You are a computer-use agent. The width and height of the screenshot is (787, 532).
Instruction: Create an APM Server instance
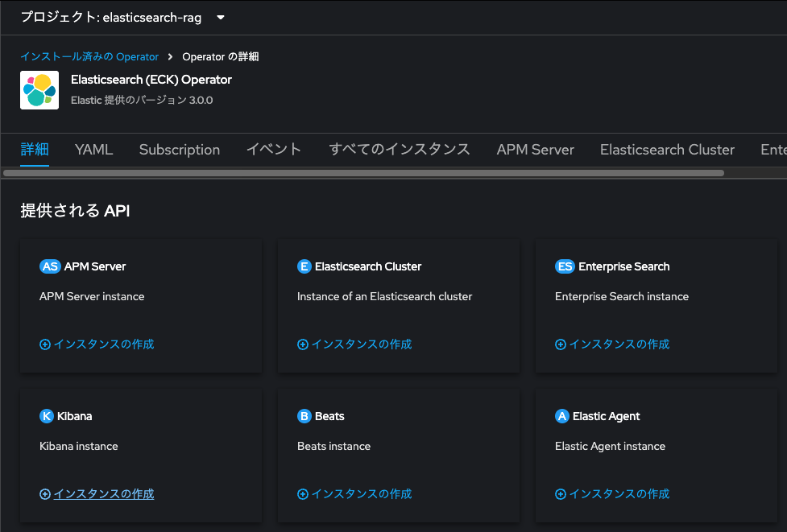[x=97, y=344]
